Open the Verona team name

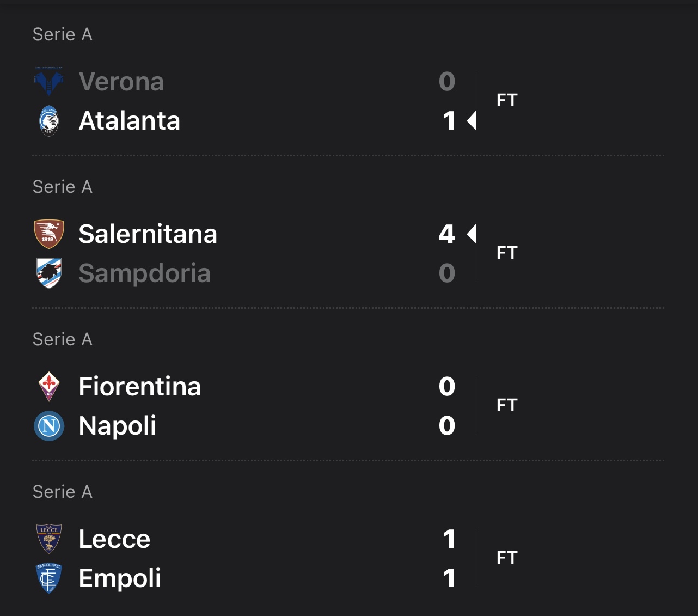(x=121, y=82)
